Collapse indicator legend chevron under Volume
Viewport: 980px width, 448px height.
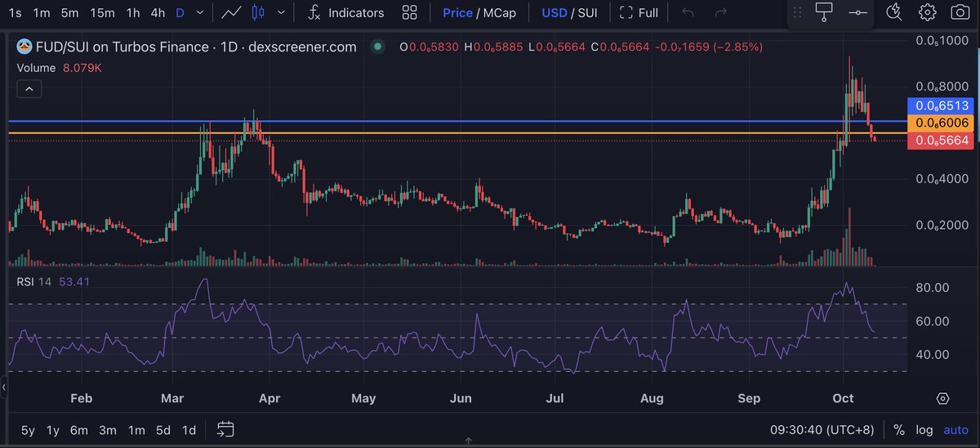(x=29, y=88)
